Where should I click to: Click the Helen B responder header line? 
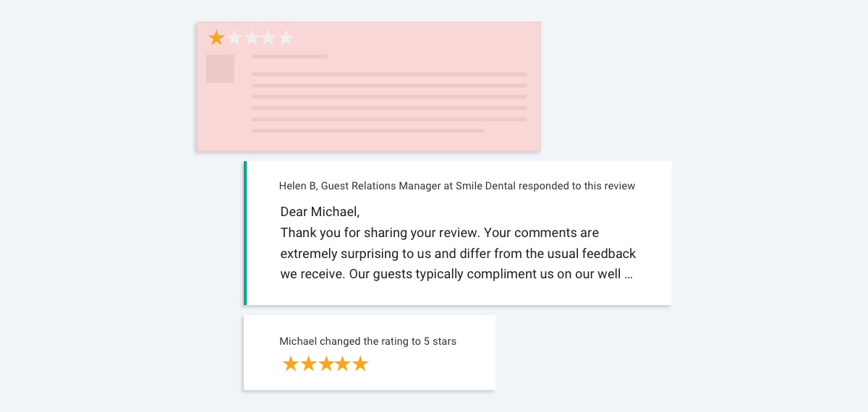tap(457, 186)
